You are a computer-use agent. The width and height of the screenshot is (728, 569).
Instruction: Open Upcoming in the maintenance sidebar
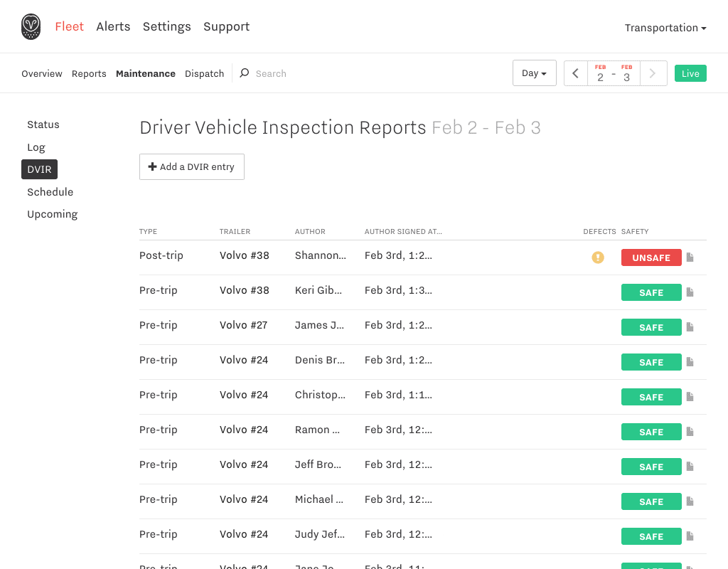(53, 214)
